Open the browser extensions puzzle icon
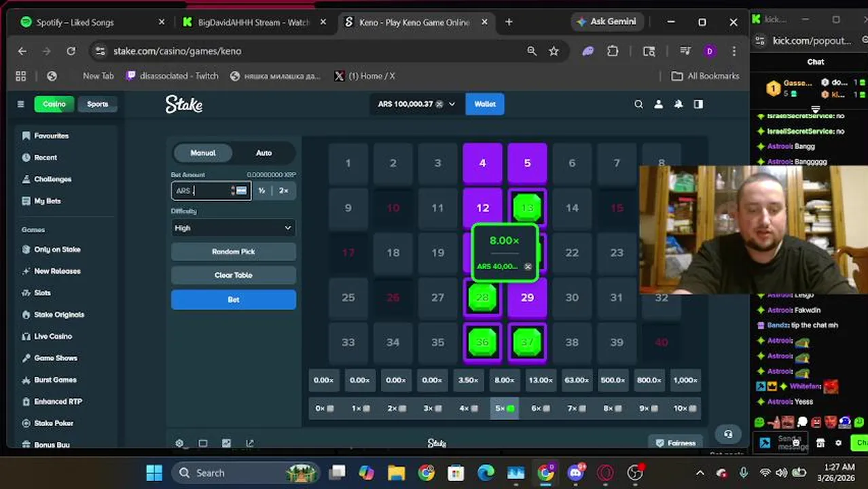The height and width of the screenshot is (489, 868). (x=613, y=51)
